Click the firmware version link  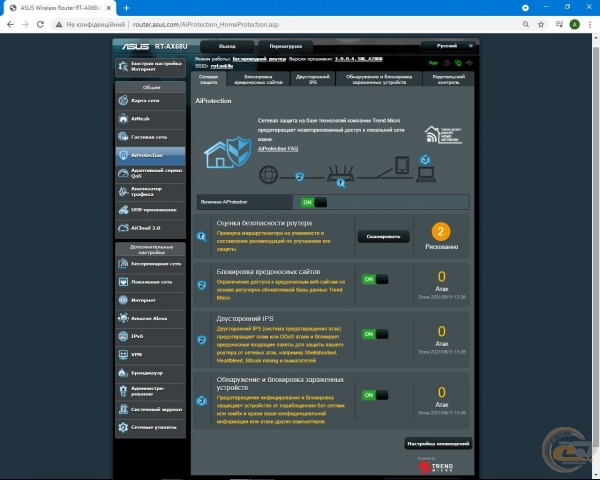click(359, 59)
